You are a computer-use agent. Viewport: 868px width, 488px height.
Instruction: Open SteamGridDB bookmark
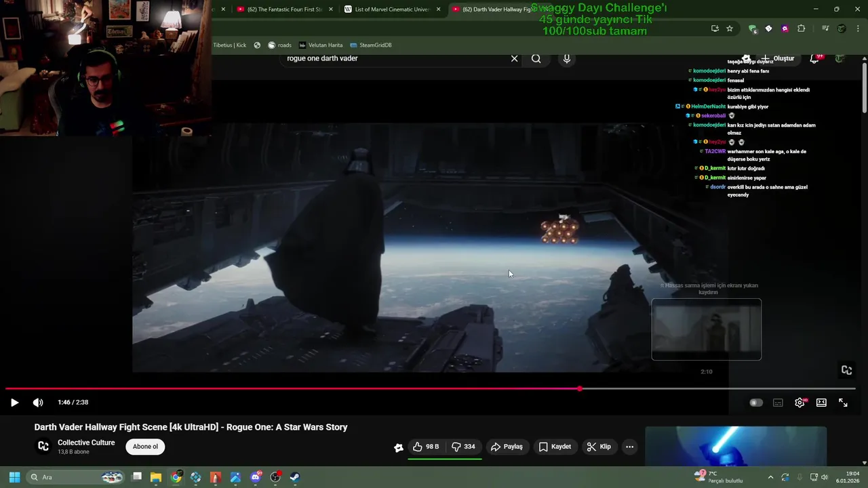(371, 45)
